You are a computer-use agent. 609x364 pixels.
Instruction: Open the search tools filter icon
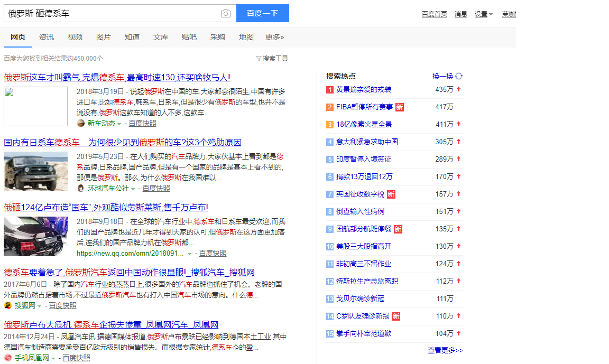(x=259, y=59)
